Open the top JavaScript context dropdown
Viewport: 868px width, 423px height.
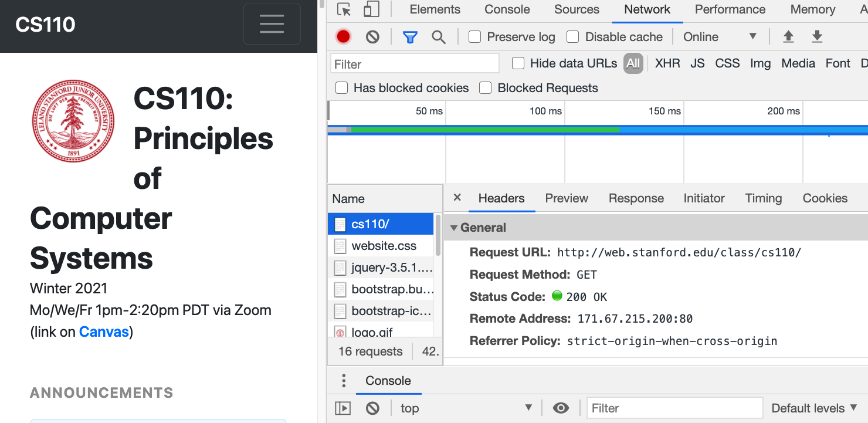(466, 408)
